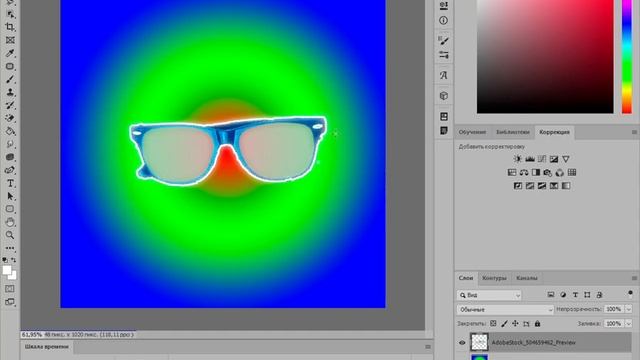
Task: Switch to the Обучение tab
Action: click(472, 132)
